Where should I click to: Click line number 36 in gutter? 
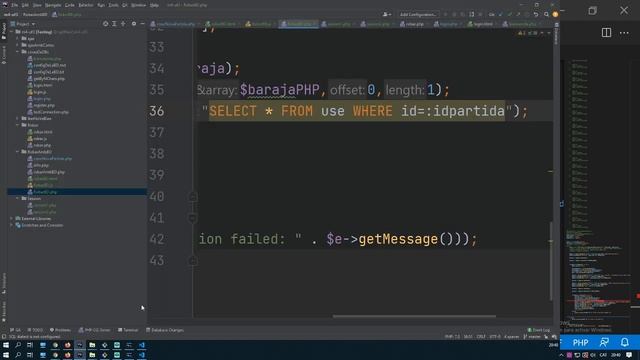[x=157, y=111]
